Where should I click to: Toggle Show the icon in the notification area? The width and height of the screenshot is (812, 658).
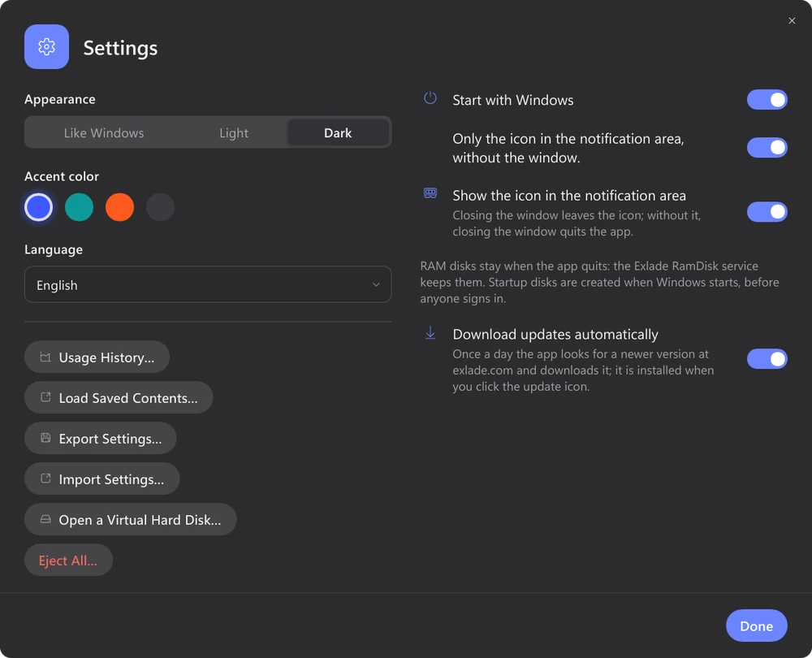[767, 212]
